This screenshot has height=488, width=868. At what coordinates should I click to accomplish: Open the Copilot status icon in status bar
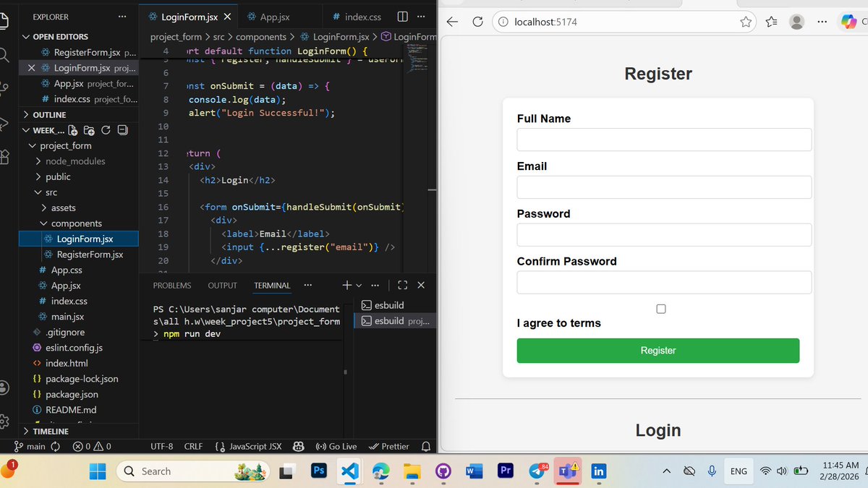[299, 447]
